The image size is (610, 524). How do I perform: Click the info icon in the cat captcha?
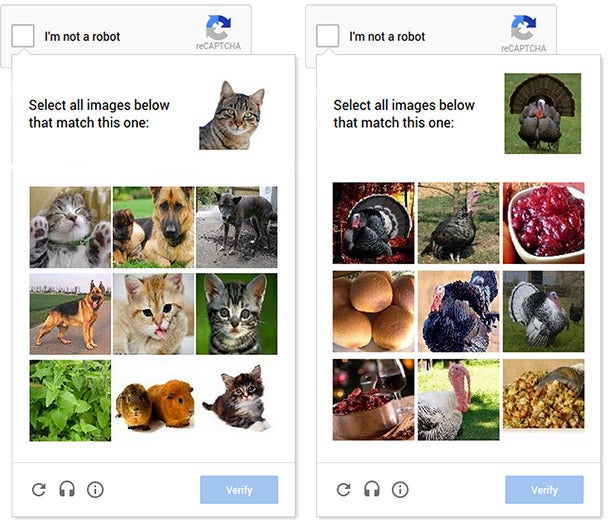click(95, 490)
